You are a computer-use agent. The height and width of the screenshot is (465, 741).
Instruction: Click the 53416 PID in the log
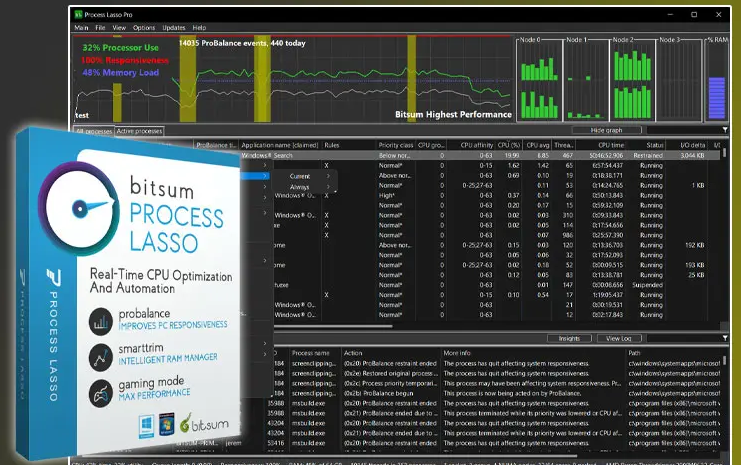coord(276,443)
